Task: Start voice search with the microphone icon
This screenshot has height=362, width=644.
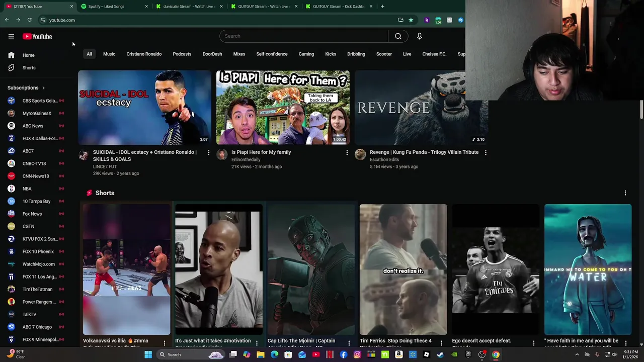Action: [419, 36]
